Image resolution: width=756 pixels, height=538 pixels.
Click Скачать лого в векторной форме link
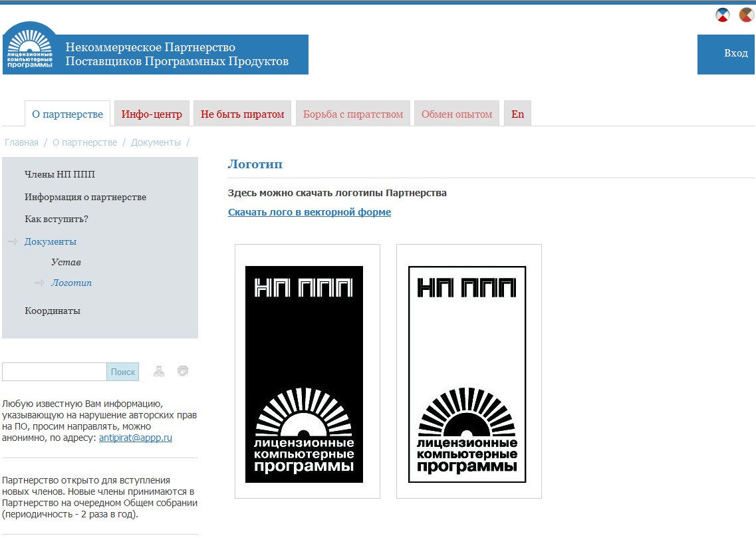tap(310, 212)
